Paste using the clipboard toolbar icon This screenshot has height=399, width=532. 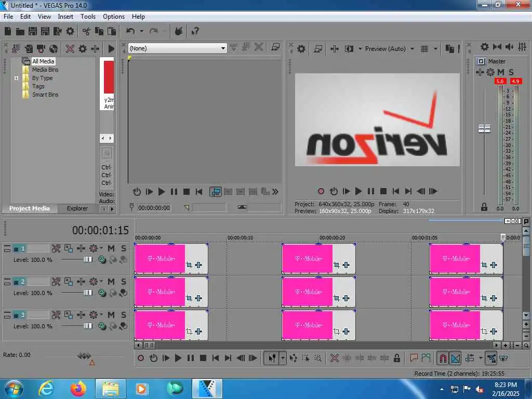tap(112, 32)
